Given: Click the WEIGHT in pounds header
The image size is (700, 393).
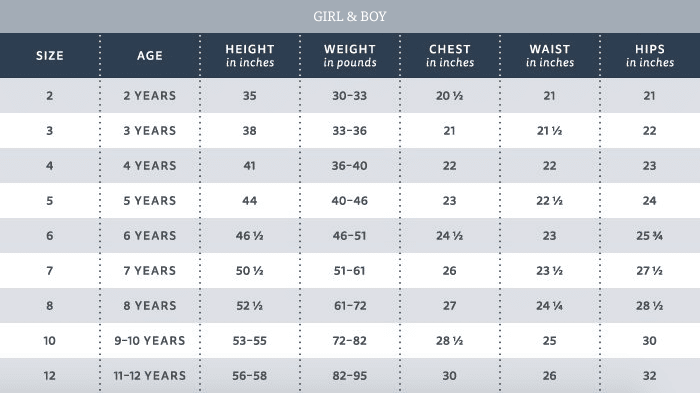Looking at the screenshot, I should 350,56.
